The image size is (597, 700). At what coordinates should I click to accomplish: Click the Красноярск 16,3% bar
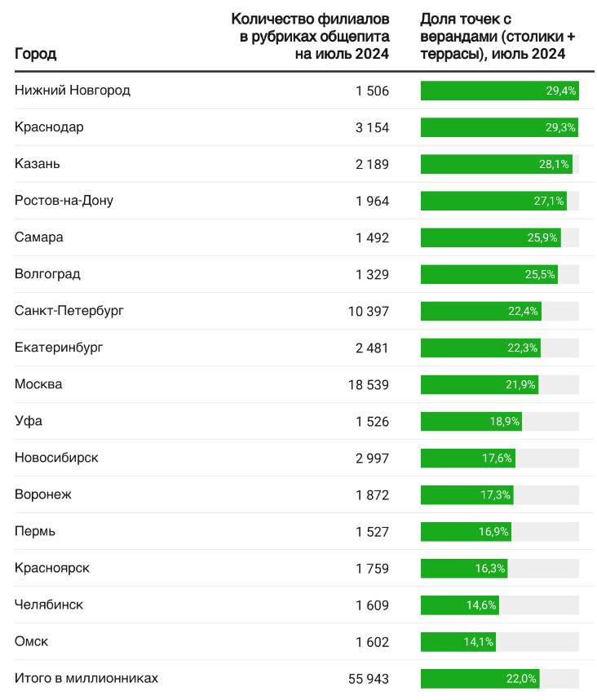tap(463, 568)
